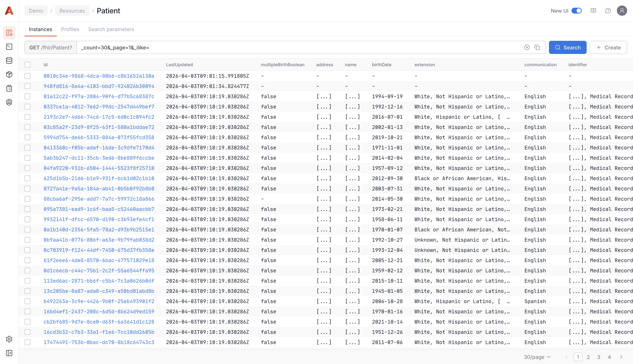The image size is (633, 364).
Task: Open patient 01a12c22-f97a-2804-90f6-d77b5c68387c link
Action: [x=99, y=96]
